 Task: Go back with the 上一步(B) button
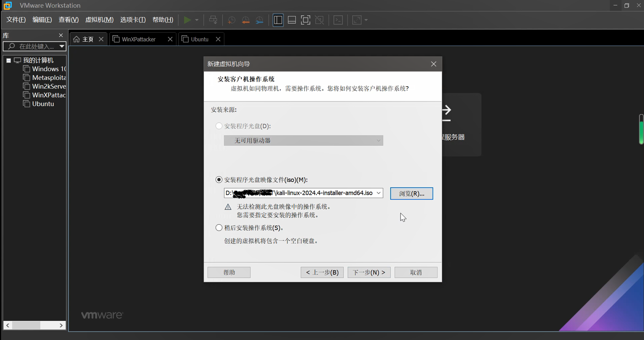click(322, 272)
